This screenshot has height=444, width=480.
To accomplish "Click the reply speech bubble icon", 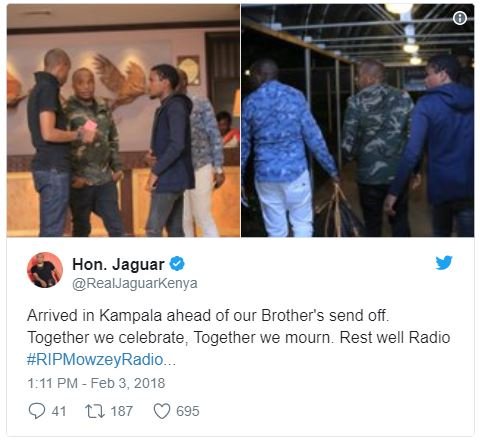I will [x=37, y=411].
